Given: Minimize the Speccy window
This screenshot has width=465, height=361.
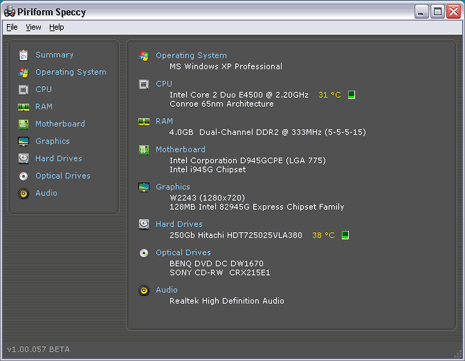Looking at the screenshot, I should pyautogui.click(x=421, y=12).
